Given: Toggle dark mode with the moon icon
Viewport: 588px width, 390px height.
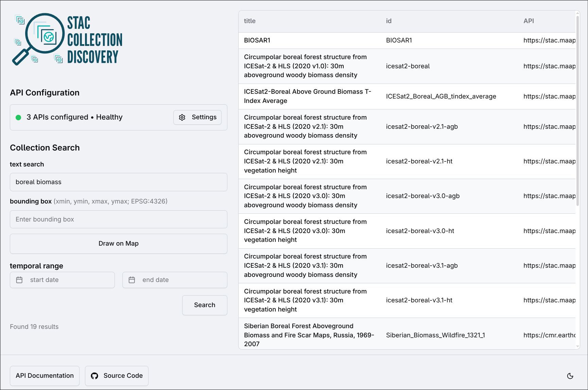Looking at the screenshot, I should click(x=570, y=376).
